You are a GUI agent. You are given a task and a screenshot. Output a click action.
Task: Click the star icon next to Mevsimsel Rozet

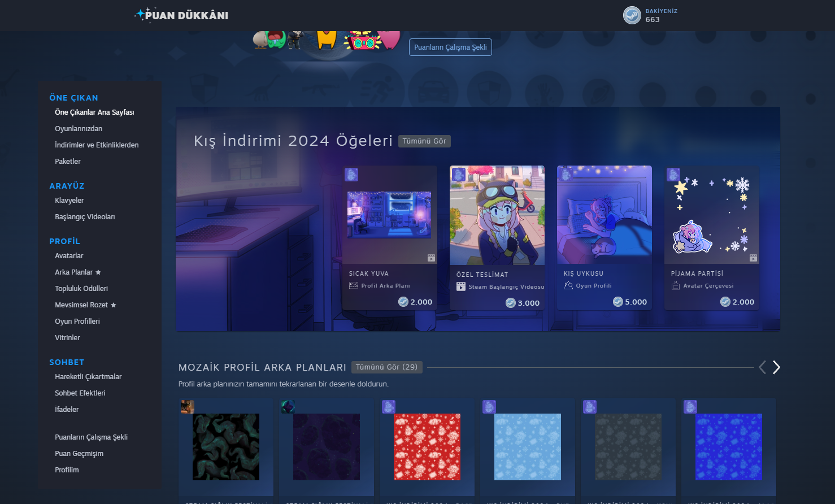(x=114, y=305)
